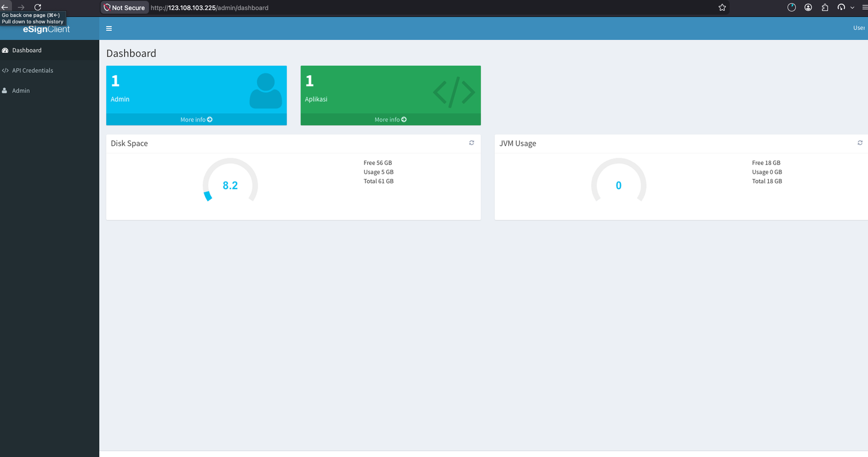Click the Dashboard gauge sidebar icon

pos(5,50)
